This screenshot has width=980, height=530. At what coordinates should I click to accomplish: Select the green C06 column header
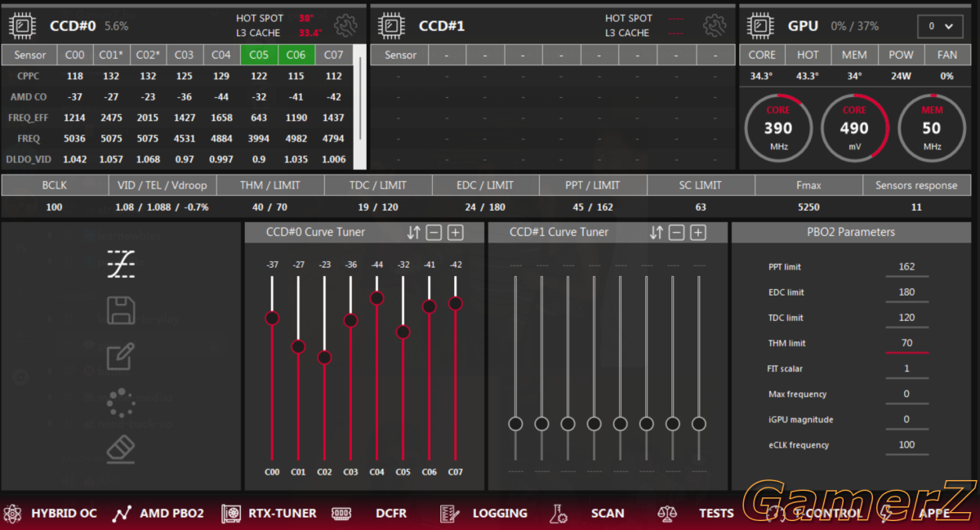296,55
